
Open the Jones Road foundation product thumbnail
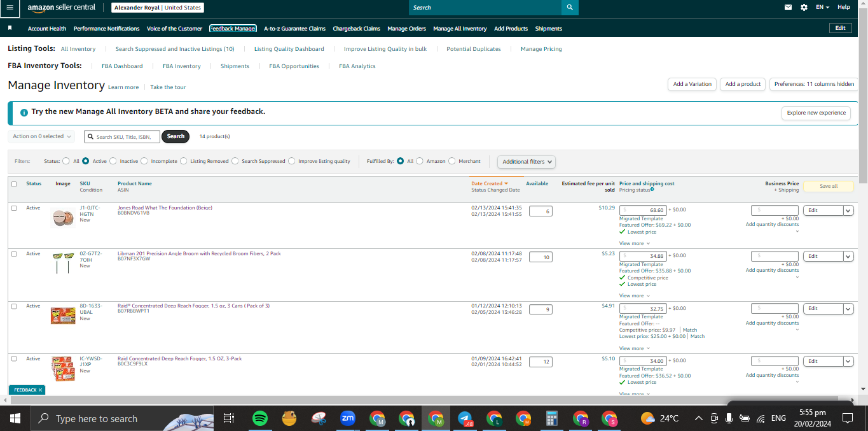pyautogui.click(x=62, y=218)
